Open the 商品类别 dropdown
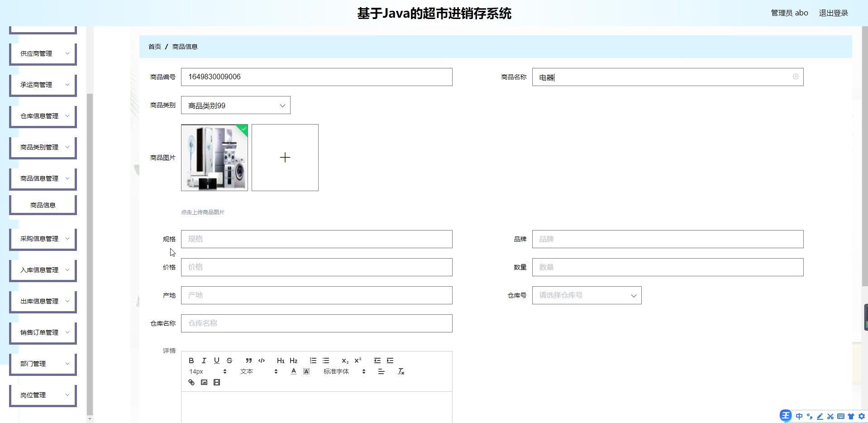Screen dimensions: 868x423 tap(235, 105)
